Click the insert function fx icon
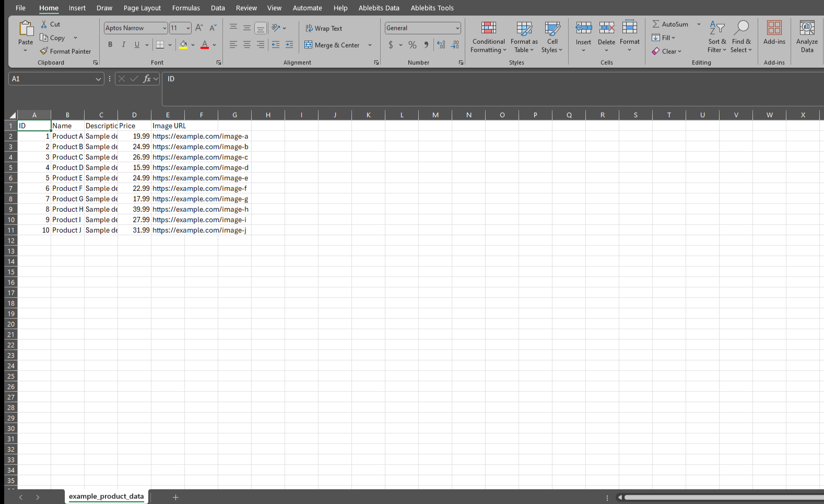 [147, 79]
